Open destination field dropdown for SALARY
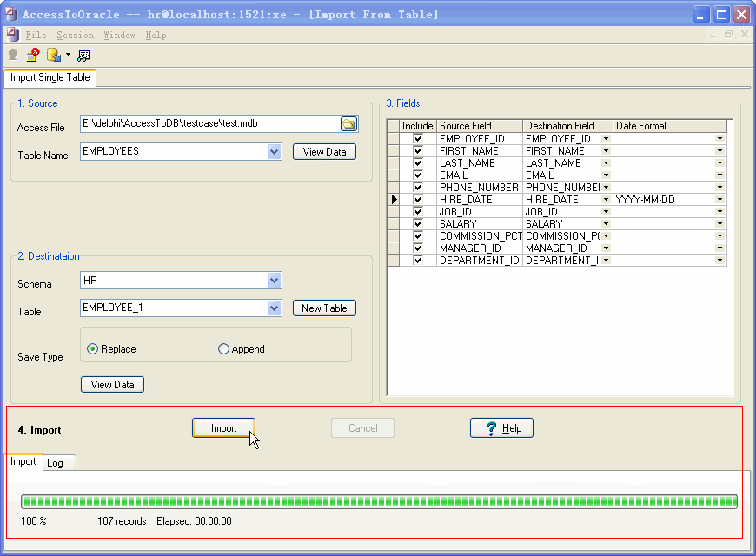The width and height of the screenshot is (756, 556). coord(606,224)
